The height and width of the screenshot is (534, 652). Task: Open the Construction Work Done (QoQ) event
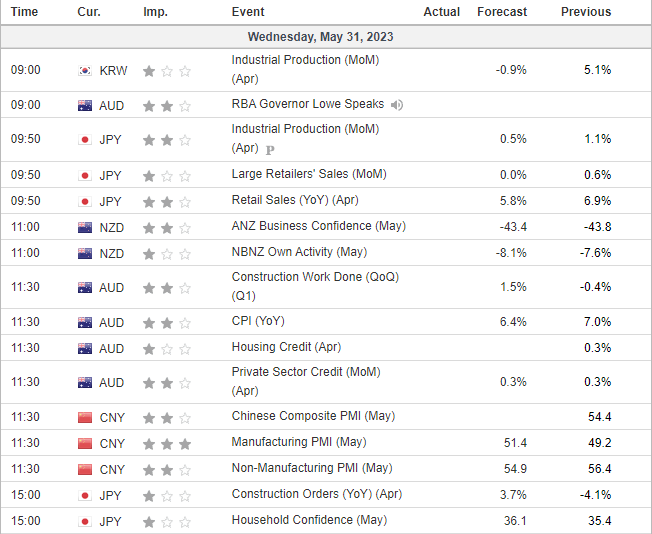pyautogui.click(x=315, y=286)
